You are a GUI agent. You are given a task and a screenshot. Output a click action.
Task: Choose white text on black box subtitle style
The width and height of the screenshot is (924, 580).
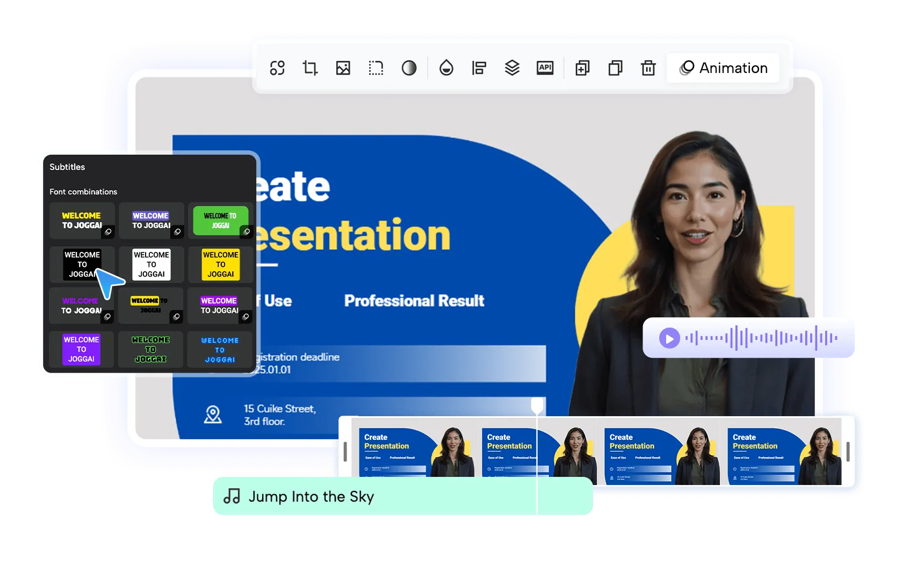pos(82,264)
